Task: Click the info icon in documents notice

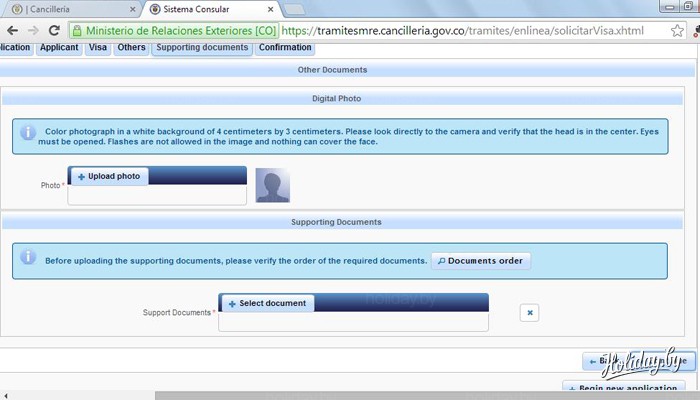Action: coord(28,258)
